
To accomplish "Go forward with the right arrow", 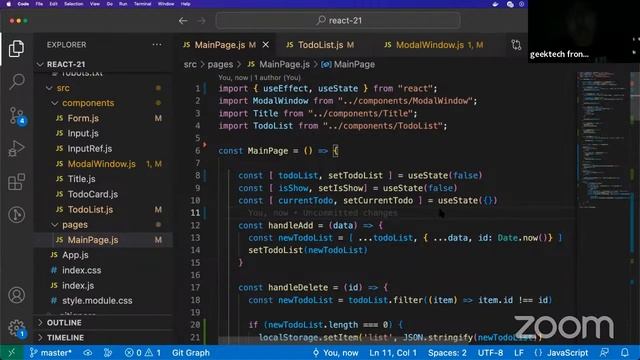I will (201, 20).
